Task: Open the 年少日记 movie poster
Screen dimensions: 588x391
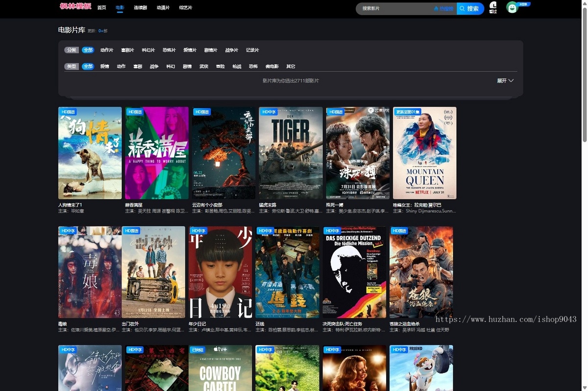Action: point(220,272)
